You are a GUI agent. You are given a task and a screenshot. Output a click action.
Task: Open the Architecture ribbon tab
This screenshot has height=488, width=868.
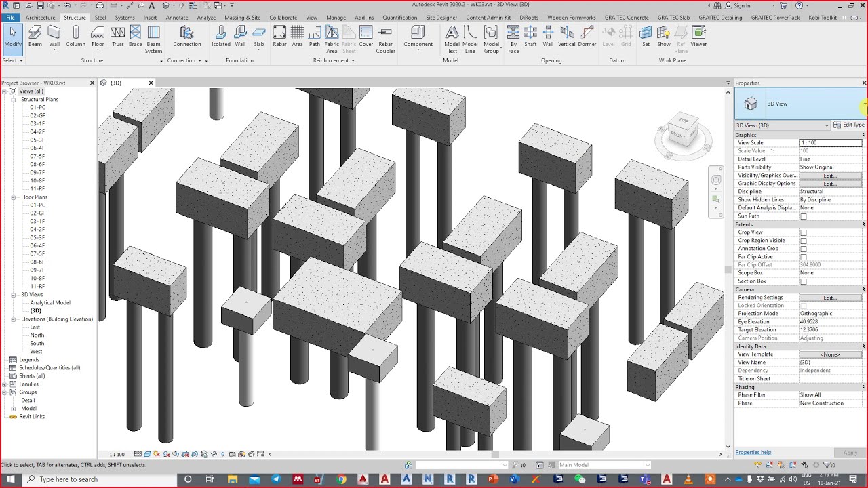coord(41,18)
